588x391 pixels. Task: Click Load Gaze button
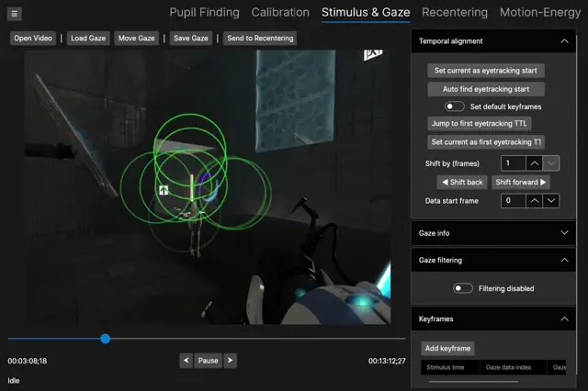[88, 39]
